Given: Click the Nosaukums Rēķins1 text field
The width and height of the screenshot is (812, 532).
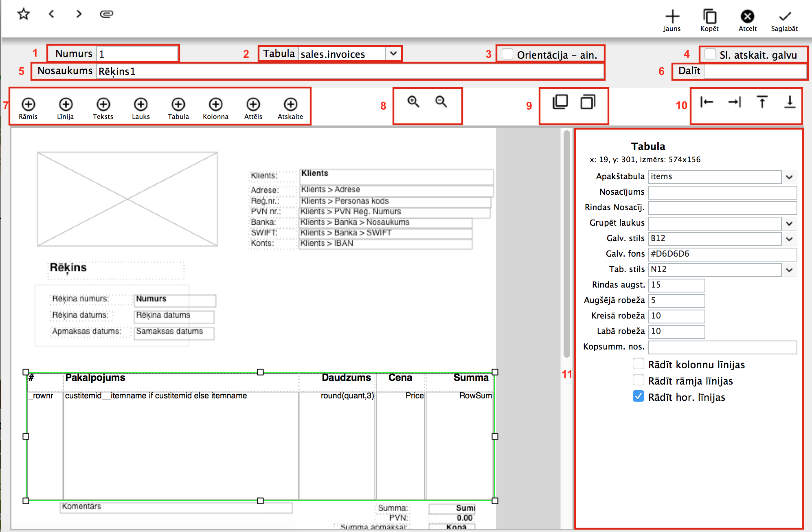Looking at the screenshot, I should pos(349,72).
